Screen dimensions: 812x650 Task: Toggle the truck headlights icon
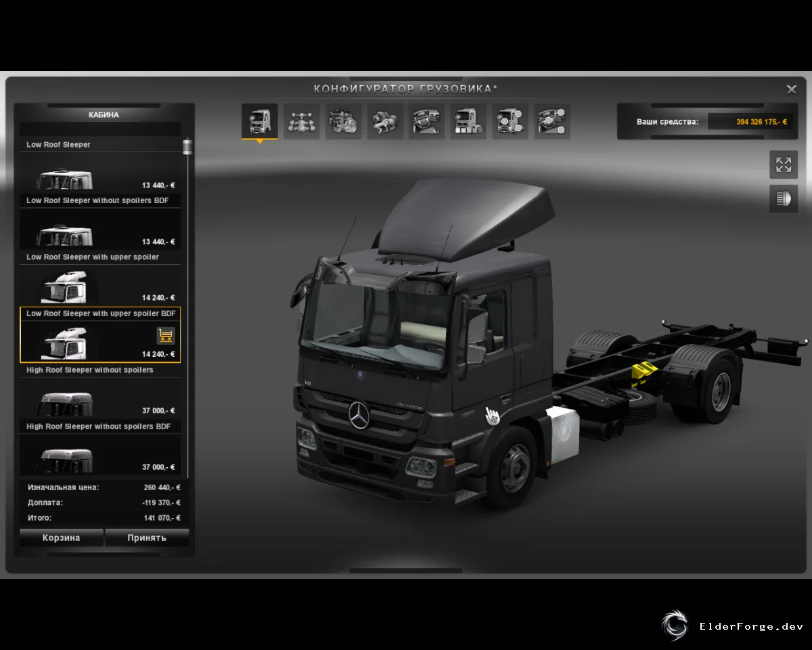(784, 198)
